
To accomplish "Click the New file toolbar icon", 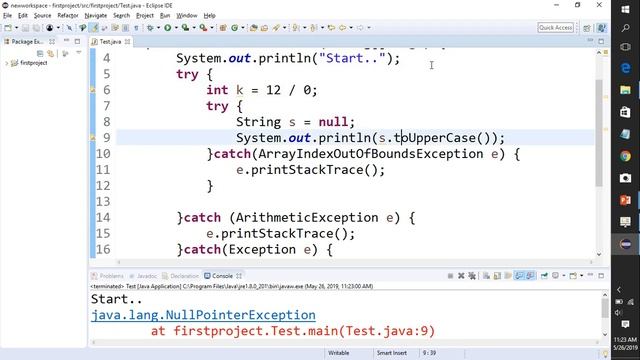I will 8,28.
